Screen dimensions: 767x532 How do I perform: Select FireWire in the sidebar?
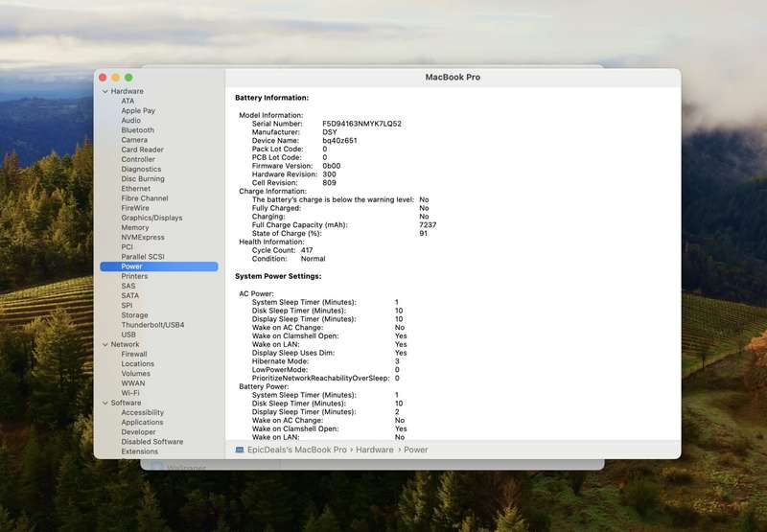coord(135,208)
